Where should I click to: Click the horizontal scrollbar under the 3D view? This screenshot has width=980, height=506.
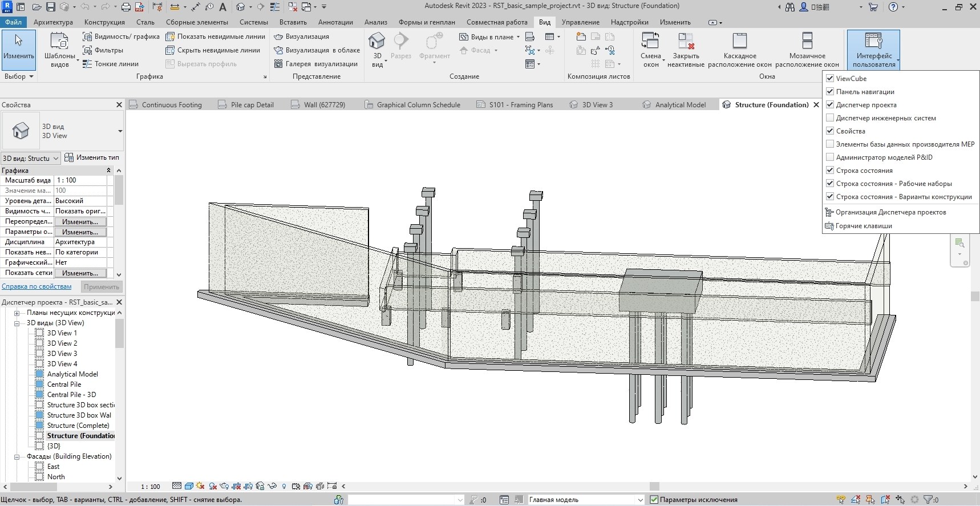click(654, 487)
